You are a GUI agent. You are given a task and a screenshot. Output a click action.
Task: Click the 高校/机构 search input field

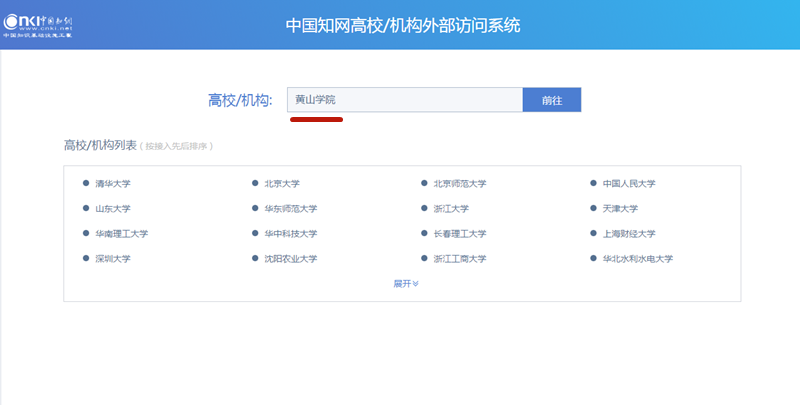click(x=404, y=100)
